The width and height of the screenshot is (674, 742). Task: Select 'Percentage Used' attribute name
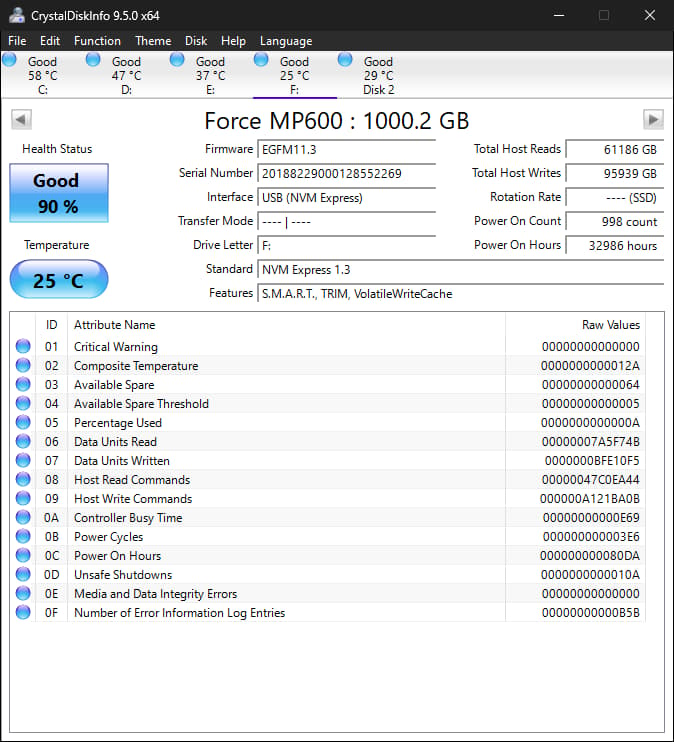tap(118, 423)
